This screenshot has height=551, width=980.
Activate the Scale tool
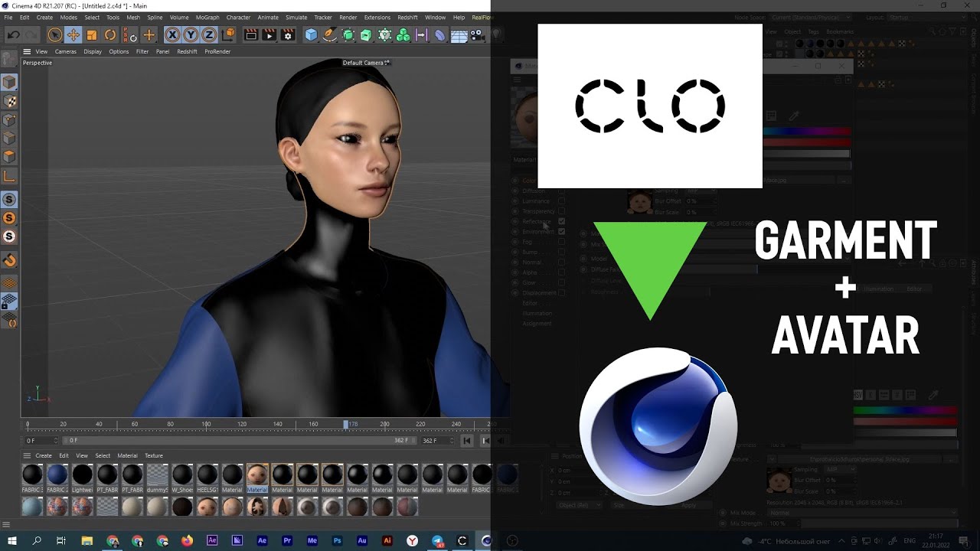(x=92, y=34)
